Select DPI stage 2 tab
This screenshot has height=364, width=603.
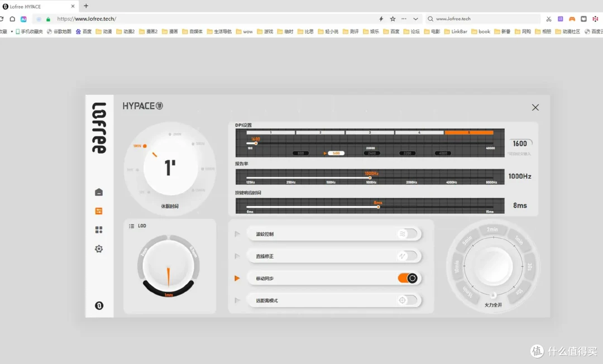(x=320, y=132)
